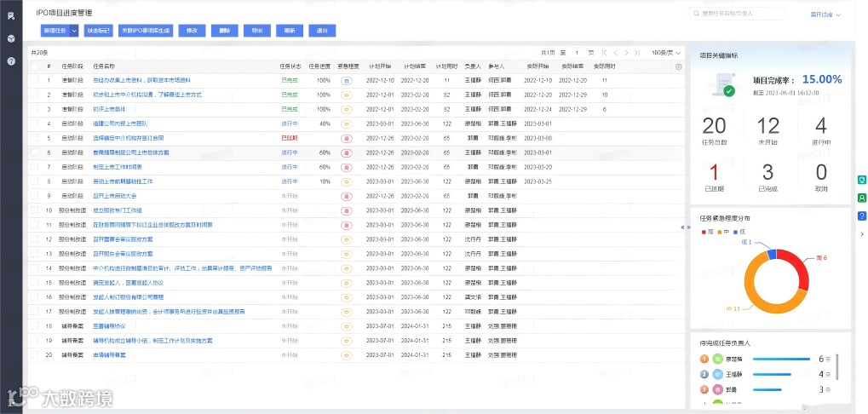The height and width of the screenshot is (414, 868).
Task: Click the 刷新 button
Action: (x=290, y=31)
